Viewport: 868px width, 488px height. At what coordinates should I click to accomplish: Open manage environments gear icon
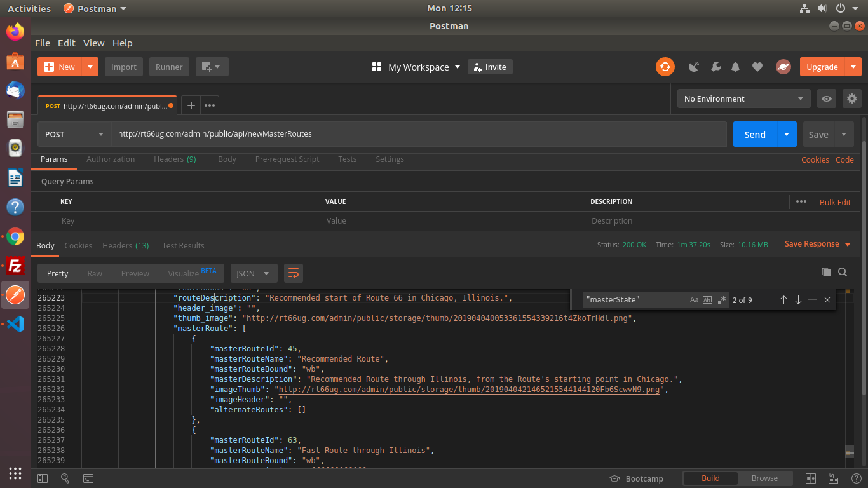point(851,98)
